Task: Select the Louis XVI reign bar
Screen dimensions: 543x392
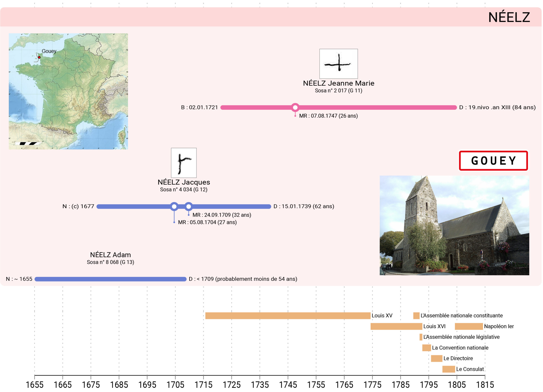Action: pos(396,327)
